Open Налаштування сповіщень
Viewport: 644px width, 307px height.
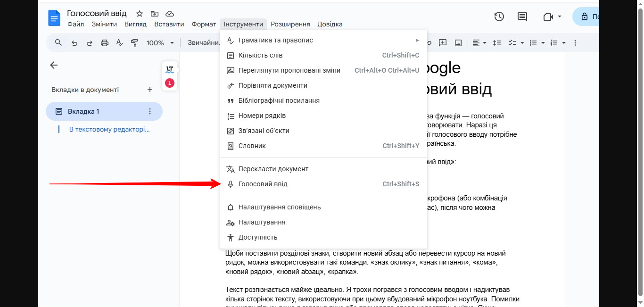click(x=323, y=207)
